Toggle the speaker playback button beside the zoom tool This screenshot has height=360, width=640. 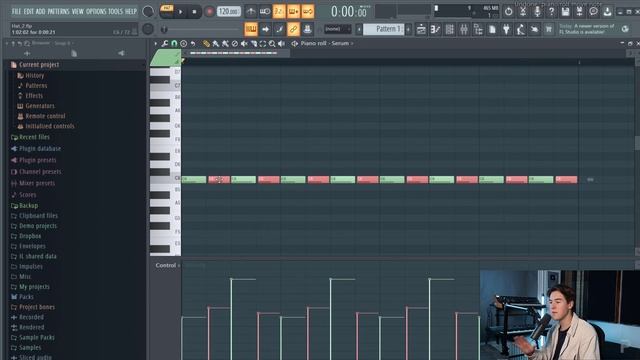point(281,44)
